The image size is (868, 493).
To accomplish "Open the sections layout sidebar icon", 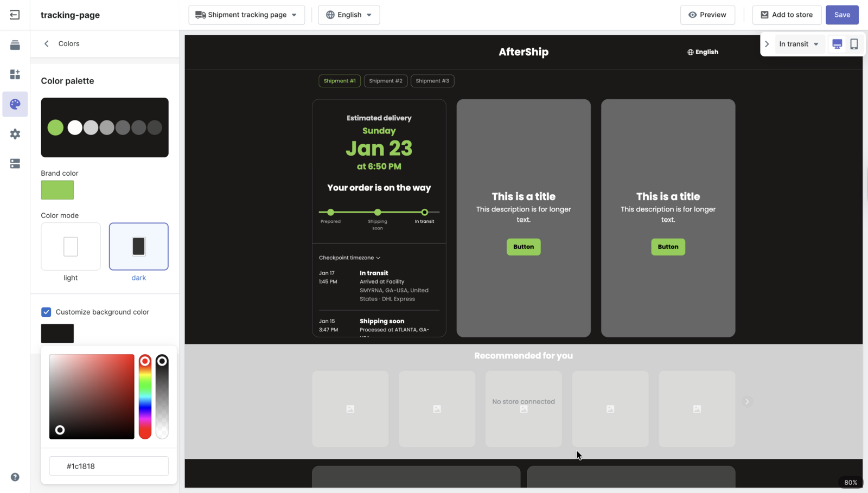I will tap(15, 164).
